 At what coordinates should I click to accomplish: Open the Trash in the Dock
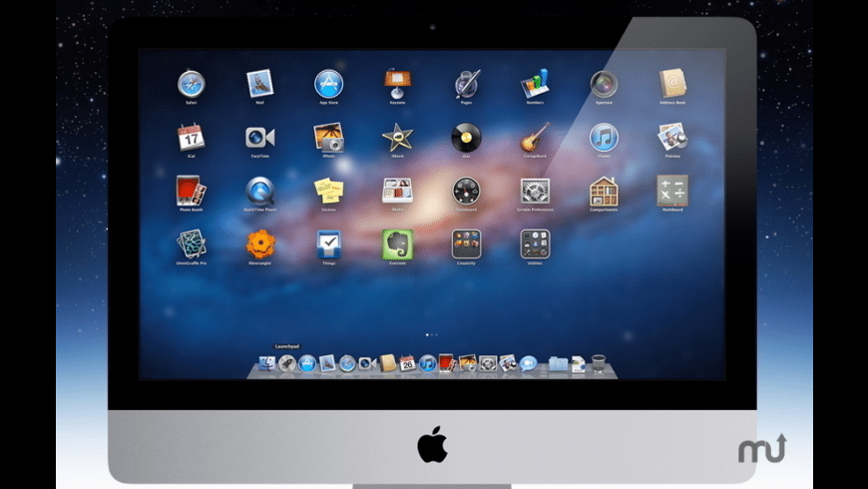[599, 363]
